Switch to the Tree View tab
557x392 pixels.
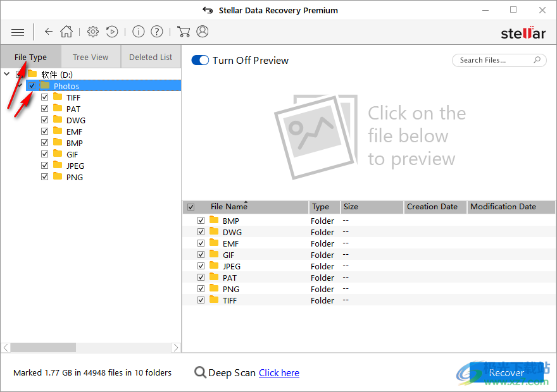click(x=91, y=57)
